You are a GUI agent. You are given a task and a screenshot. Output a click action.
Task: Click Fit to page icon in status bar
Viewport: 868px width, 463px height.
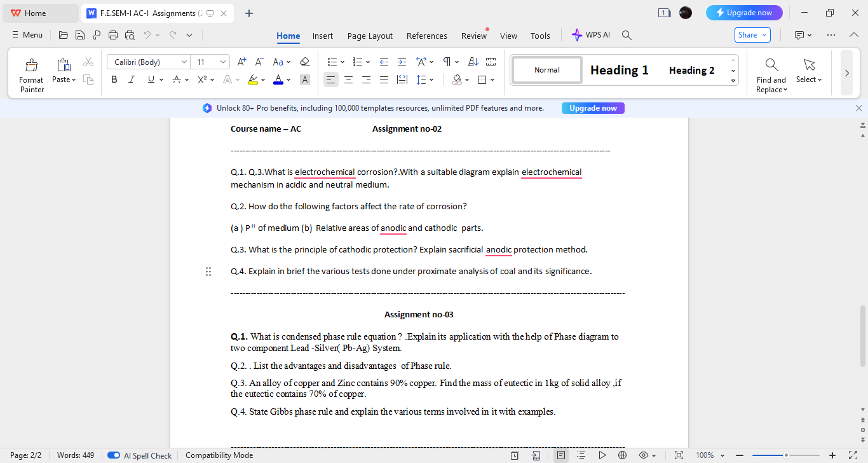pos(679,455)
